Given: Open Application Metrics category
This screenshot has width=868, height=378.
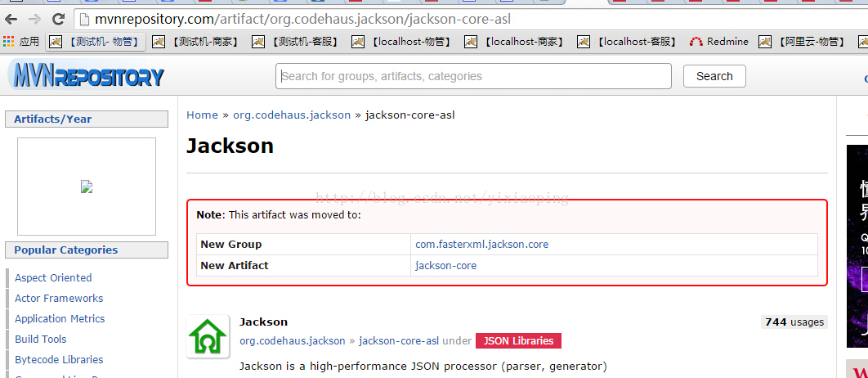Looking at the screenshot, I should tap(60, 319).
